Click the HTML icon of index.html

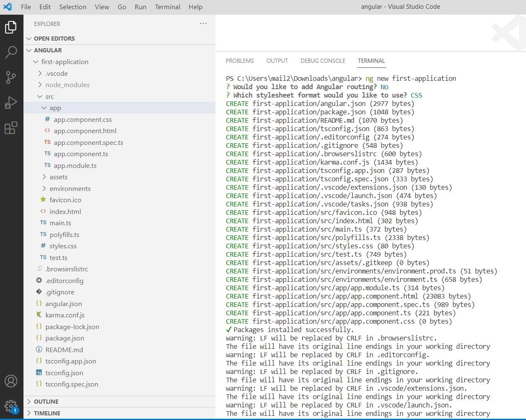(43, 211)
